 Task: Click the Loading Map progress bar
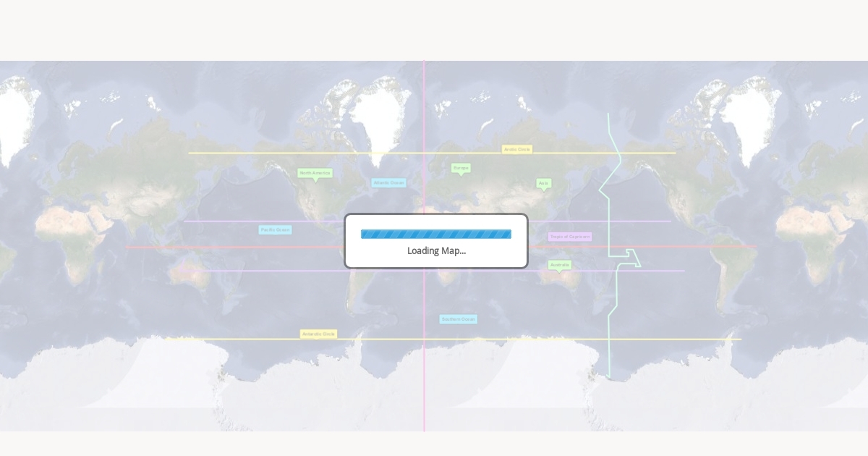[x=436, y=234]
